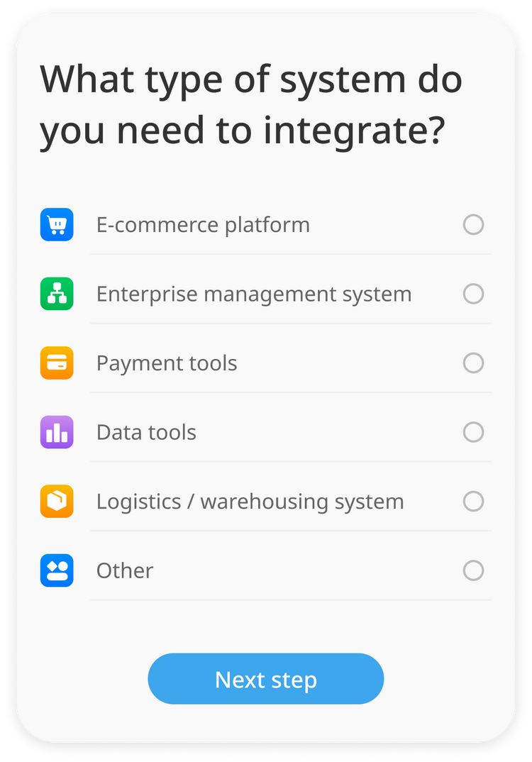532x762 pixels.
Task: Click the green org-chart hierarchy icon
Action: [x=57, y=294]
